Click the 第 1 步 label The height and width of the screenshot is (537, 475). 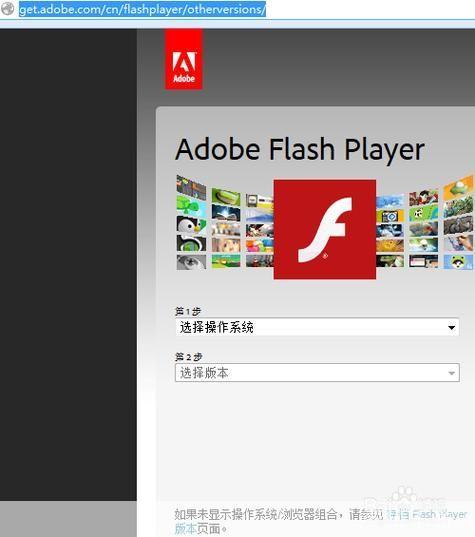point(188,311)
